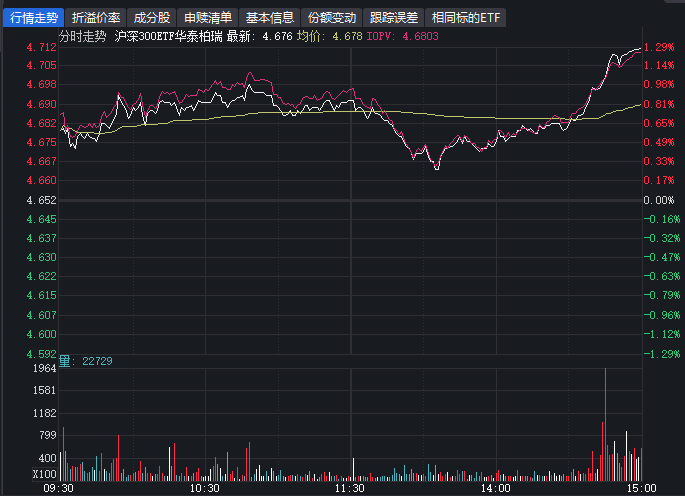The image size is (685, 496).
Task: Open the 跟踪误差 tab
Action: 394,18
